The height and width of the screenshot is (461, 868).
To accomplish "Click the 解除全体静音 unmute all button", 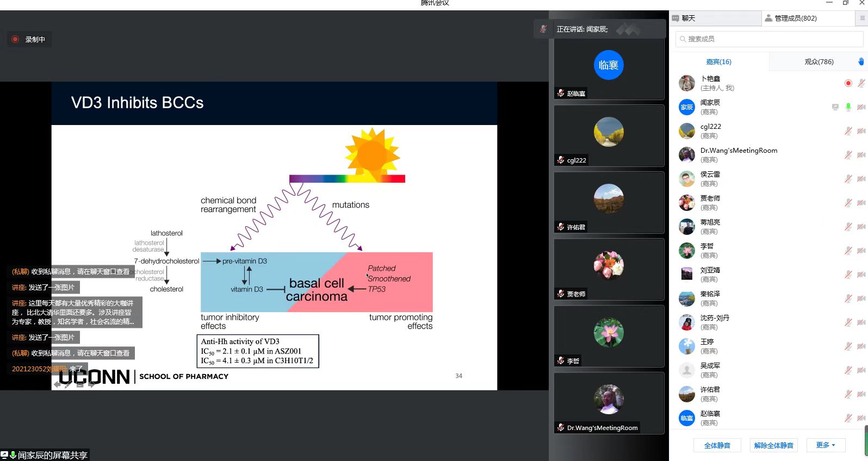I will [773, 445].
